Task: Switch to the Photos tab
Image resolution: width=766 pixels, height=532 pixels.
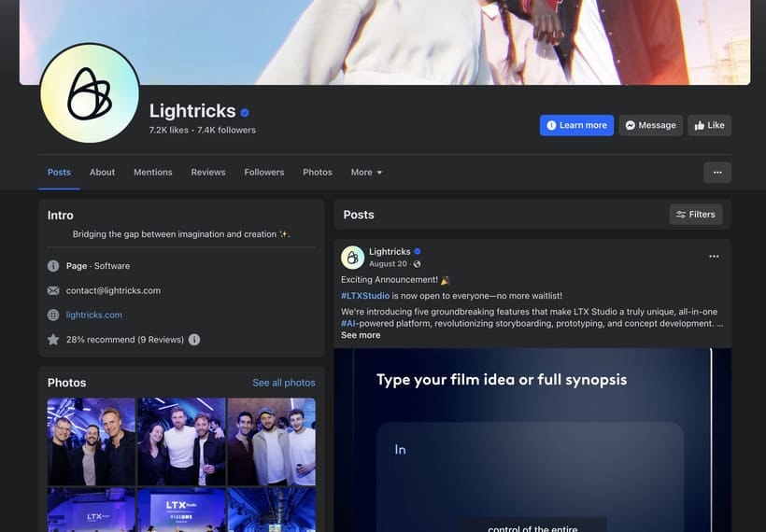Action: pyautogui.click(x=318, y=173)
